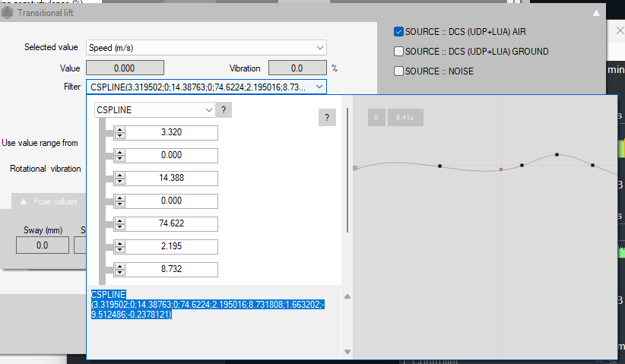Expand the Pose values section

coord(22,202)
